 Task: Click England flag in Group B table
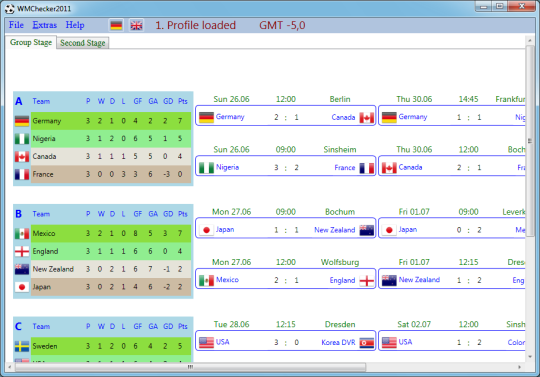pos(22,251)
